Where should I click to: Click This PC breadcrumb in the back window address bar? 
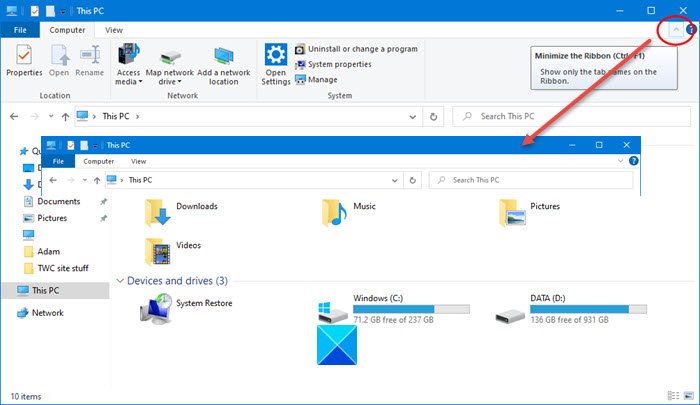tap(116, 116)
